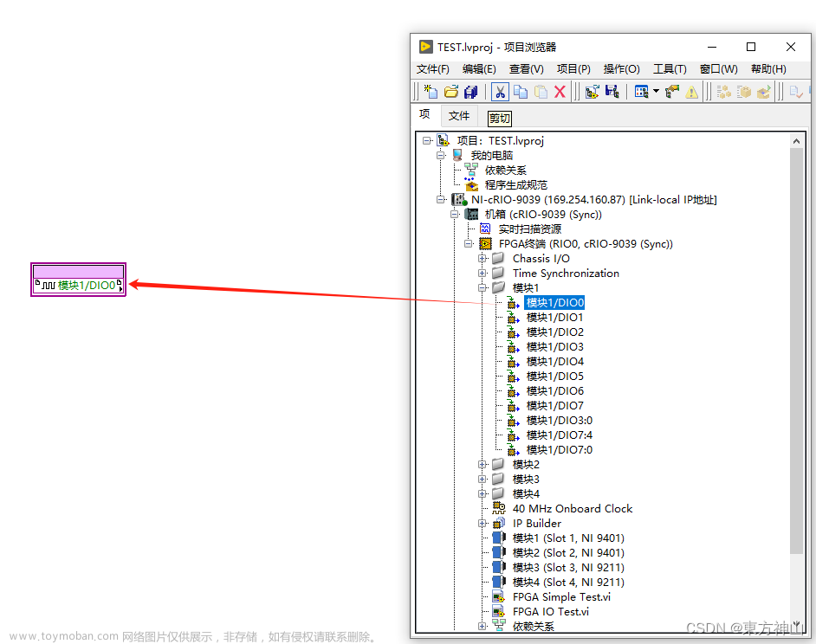Expand the IP Builder node

pos(482,523)
